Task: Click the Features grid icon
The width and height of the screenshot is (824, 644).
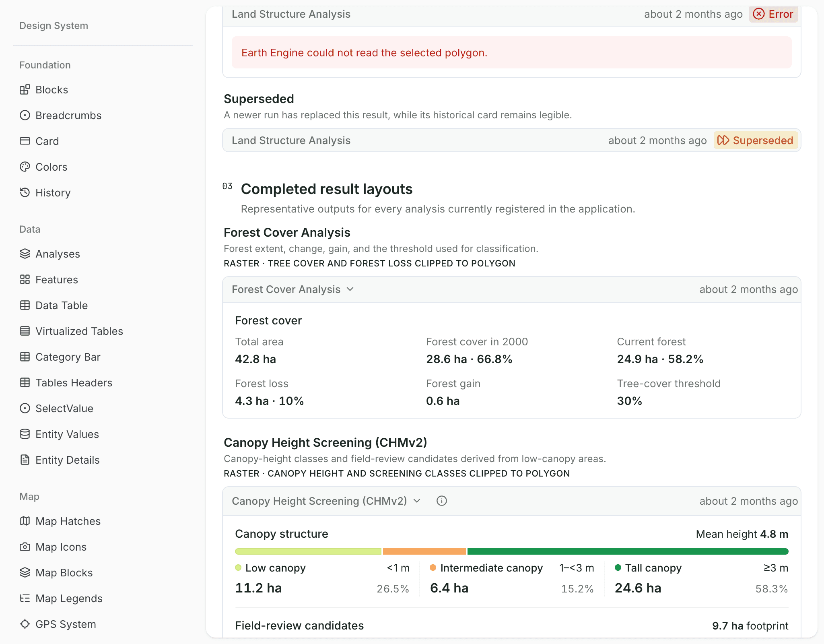Action: pos(25,280)
